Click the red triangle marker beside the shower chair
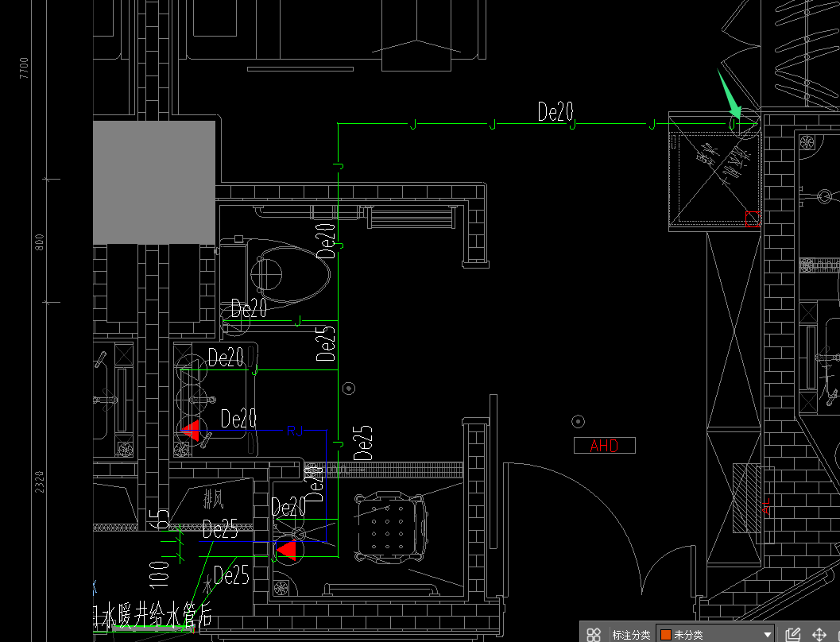 (286, 551)
